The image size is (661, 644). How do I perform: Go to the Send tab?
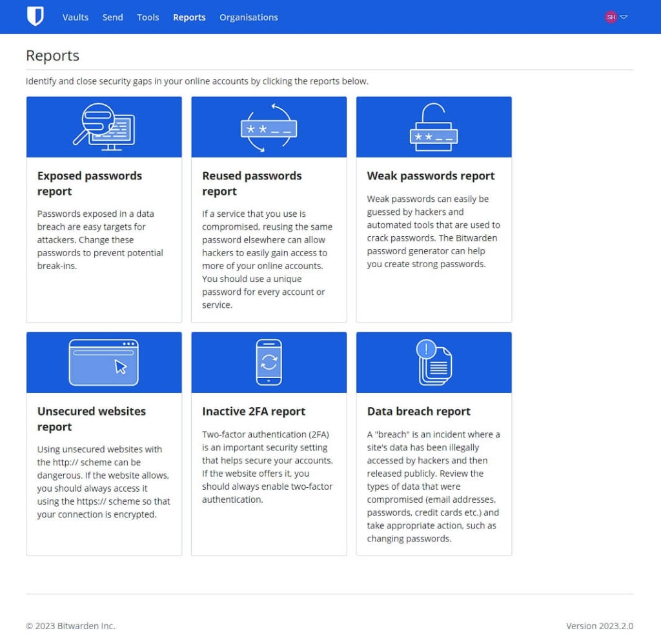[x=112, y=17]
